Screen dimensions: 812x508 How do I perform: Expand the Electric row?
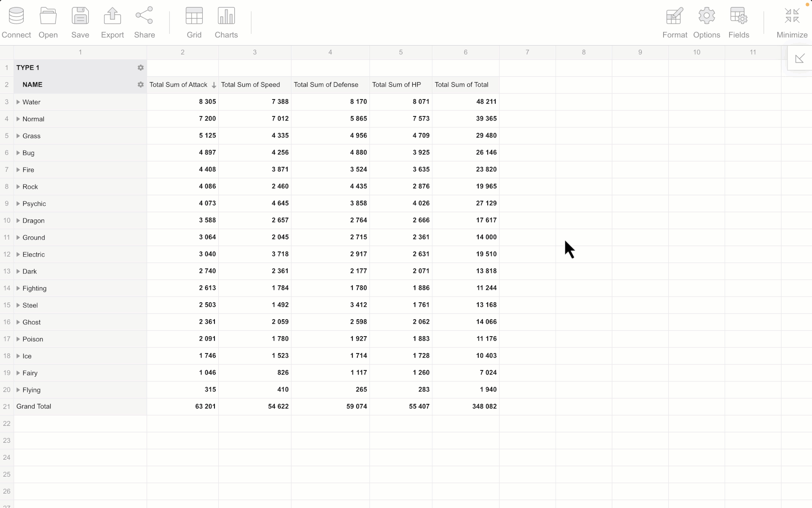click(x=18, y=254)
